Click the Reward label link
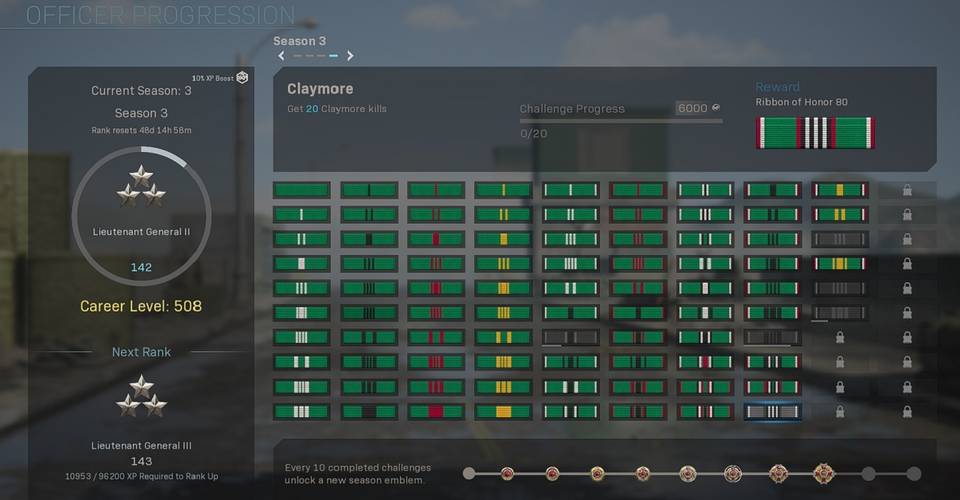Screen dimensions: 960x500 click(777, 87)
